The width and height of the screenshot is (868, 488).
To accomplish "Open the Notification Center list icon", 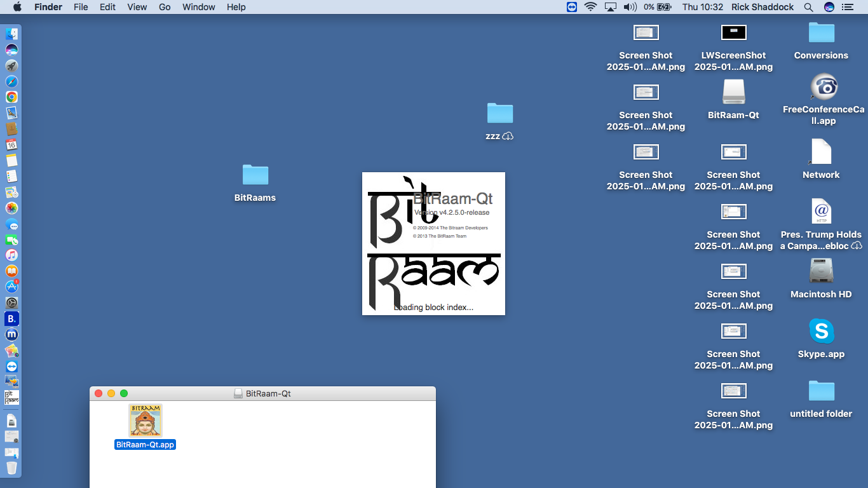I will click(847, 7).
